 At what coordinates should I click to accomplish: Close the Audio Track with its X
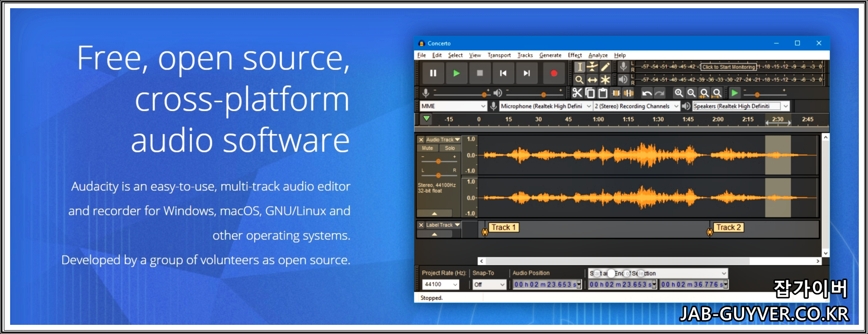(x=421, y=139)
